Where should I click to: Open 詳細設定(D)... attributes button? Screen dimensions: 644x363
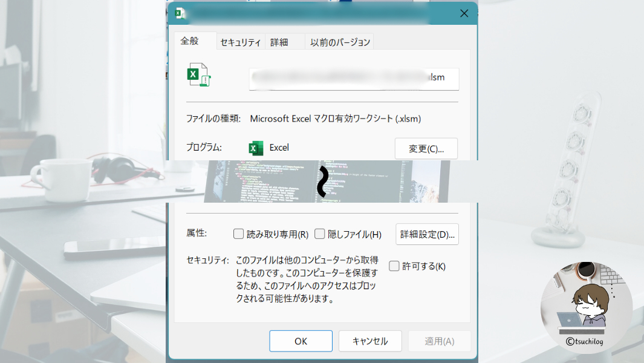click(x=427, y=234)
